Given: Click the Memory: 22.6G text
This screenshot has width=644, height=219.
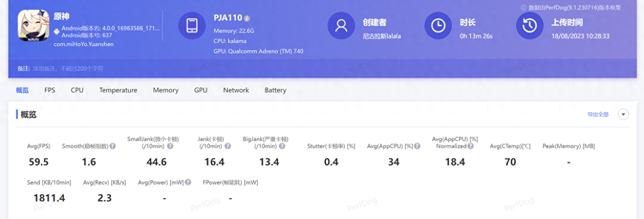Looking at the screenshot, I should (x=234, y=31).
